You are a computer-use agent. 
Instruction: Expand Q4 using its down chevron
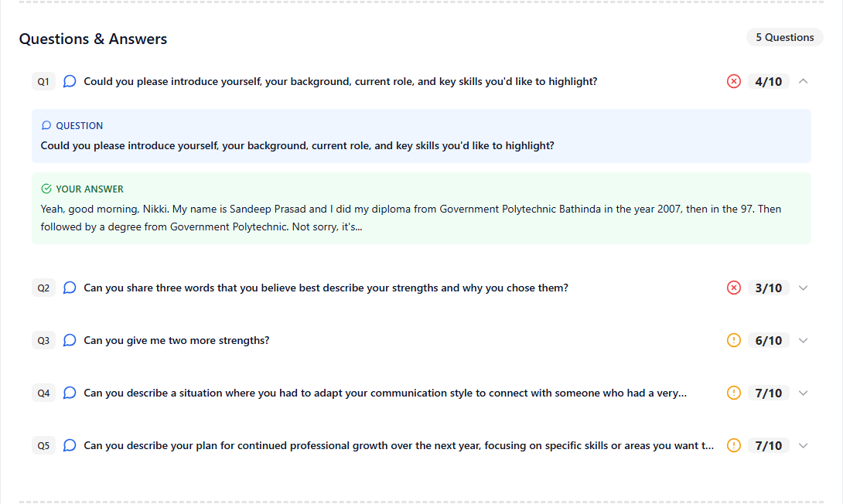[803, 393]
